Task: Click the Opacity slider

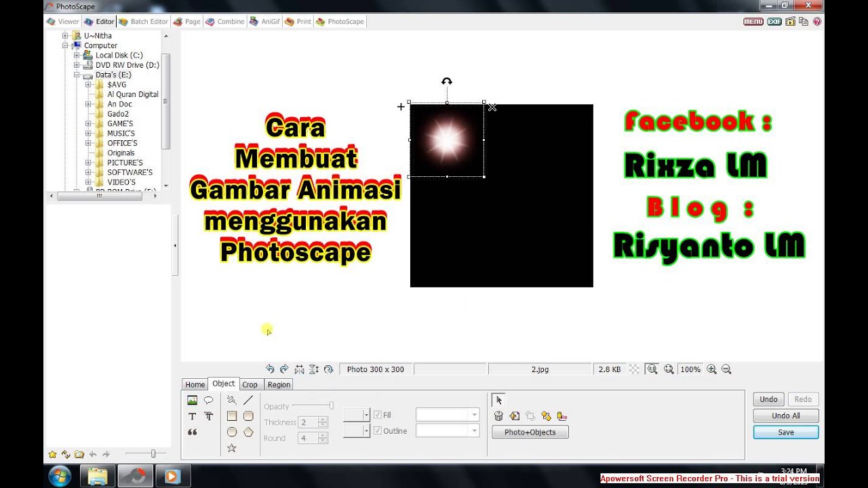Action: pyautogui.click(x=313, y=406)
